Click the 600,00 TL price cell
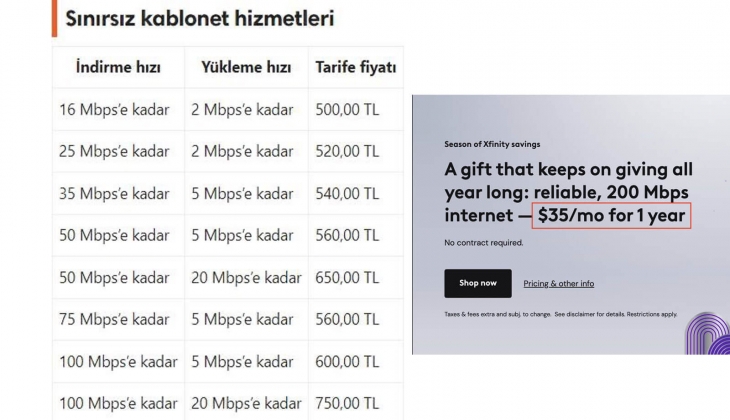The width and height of the screenshot is (730, 420). [346, 361]
